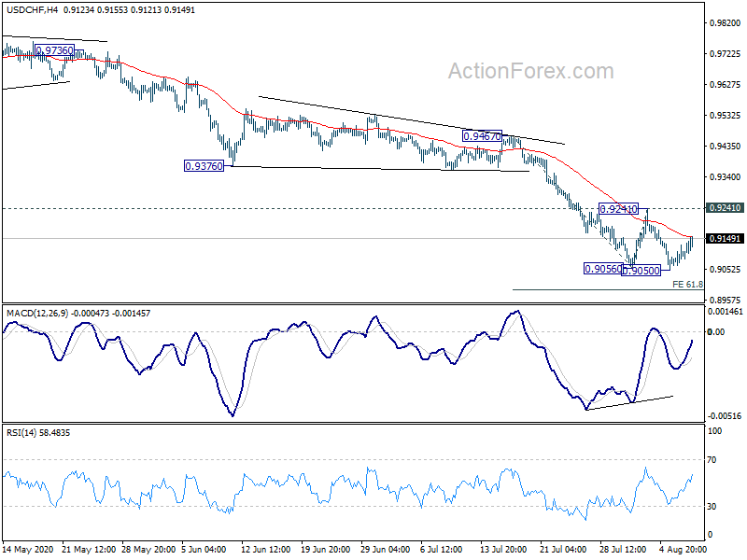Click the 0.90560 price label

pos(603,269)
